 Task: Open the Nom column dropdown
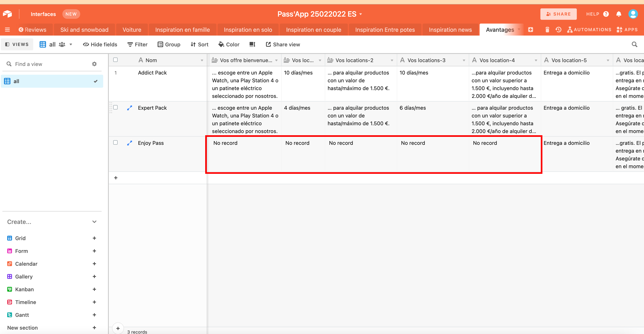tap(202, 60)
